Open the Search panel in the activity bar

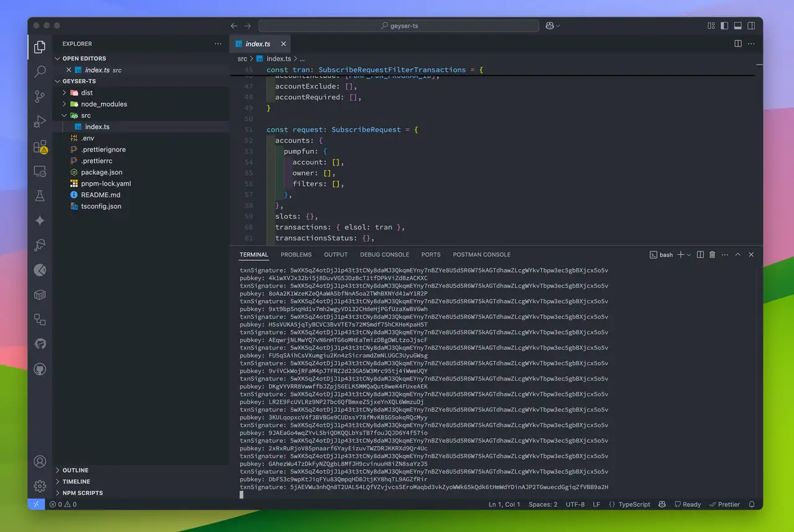tap(39, 71)
